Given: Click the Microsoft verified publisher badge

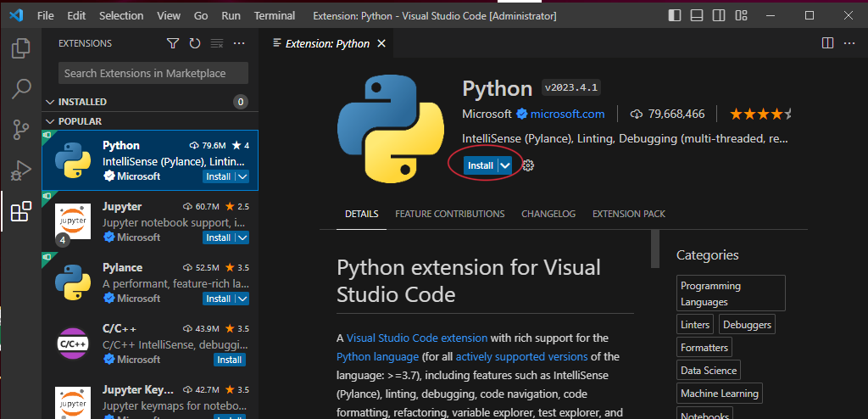Looking at the screenshot, I should coord(521,115).
